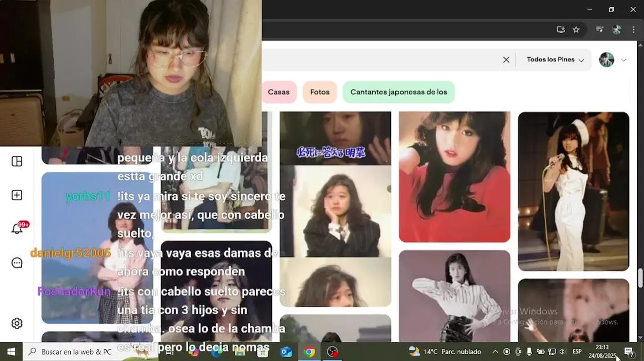Open Outlook from the taskbar

point(286,352)
